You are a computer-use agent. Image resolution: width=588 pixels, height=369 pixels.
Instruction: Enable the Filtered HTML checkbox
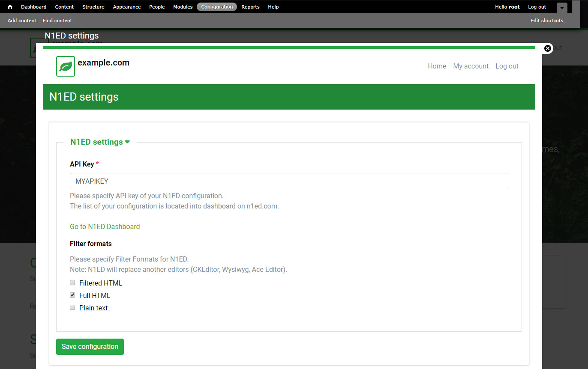(72, 283)
